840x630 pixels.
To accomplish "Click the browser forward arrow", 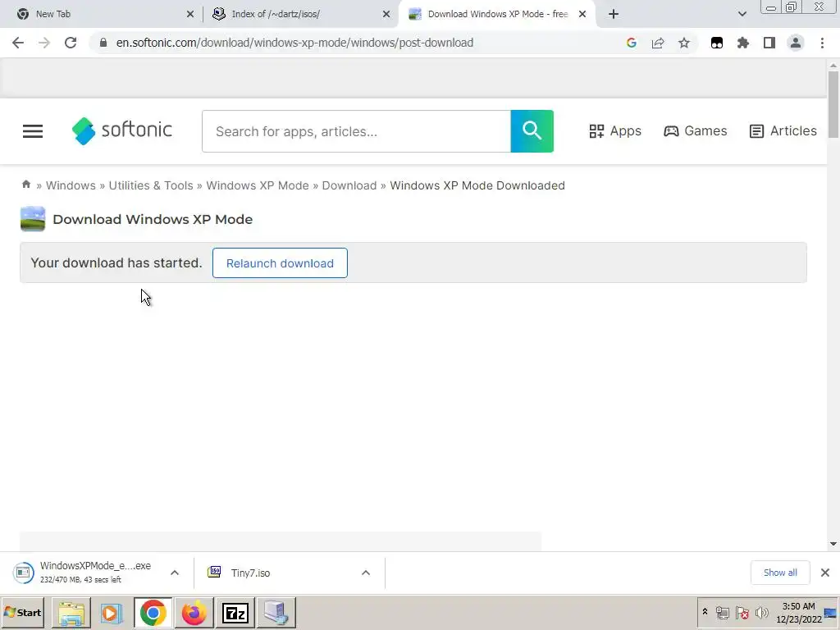I will 44,43.
